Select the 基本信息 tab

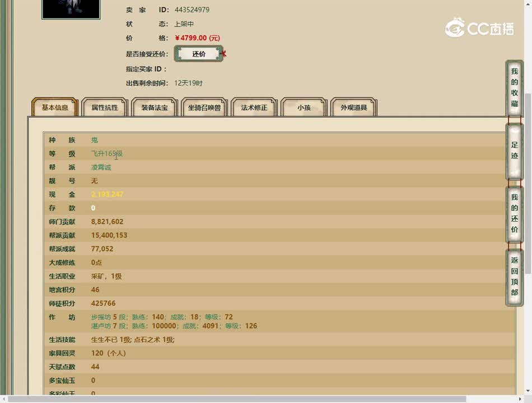tap(54, 107)
